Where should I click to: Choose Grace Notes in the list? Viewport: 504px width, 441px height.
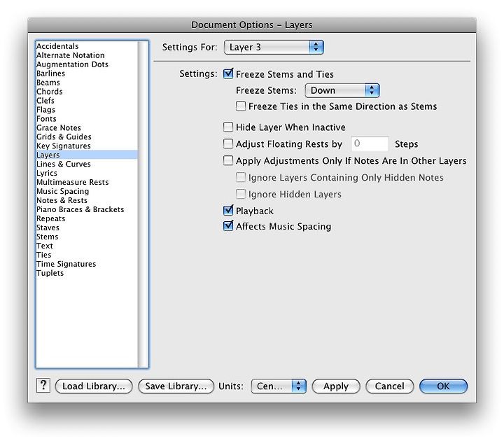tap(87, 127)
